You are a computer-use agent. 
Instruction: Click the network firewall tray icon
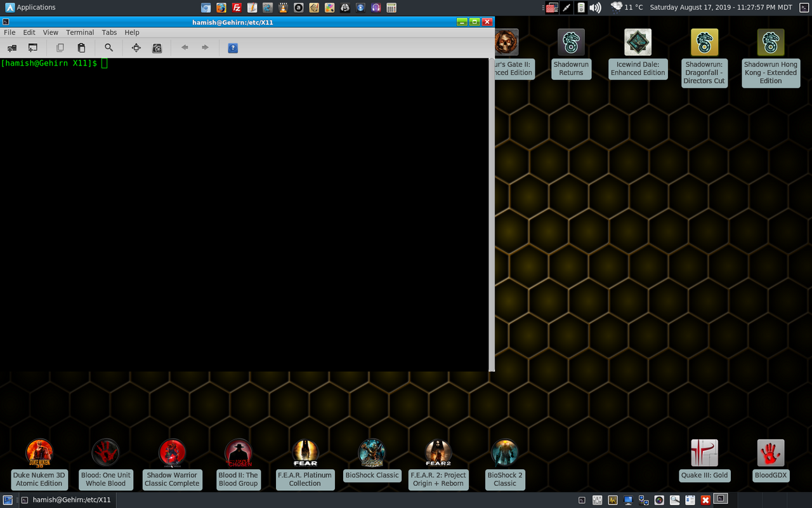click(x=552, y=8)
